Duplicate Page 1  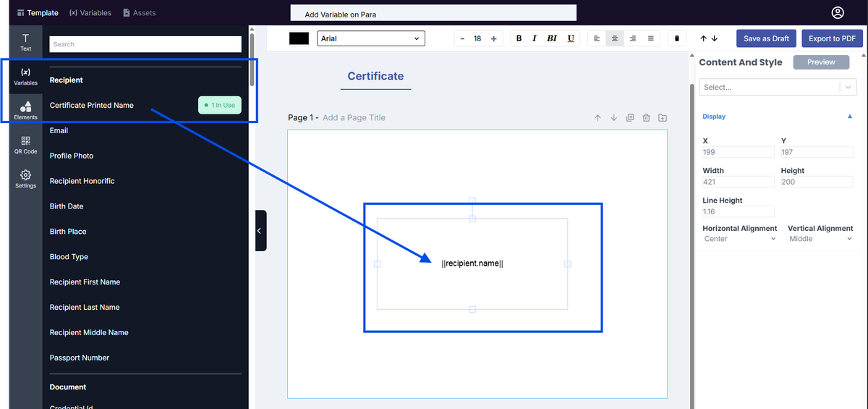click(x=630, y=117)
